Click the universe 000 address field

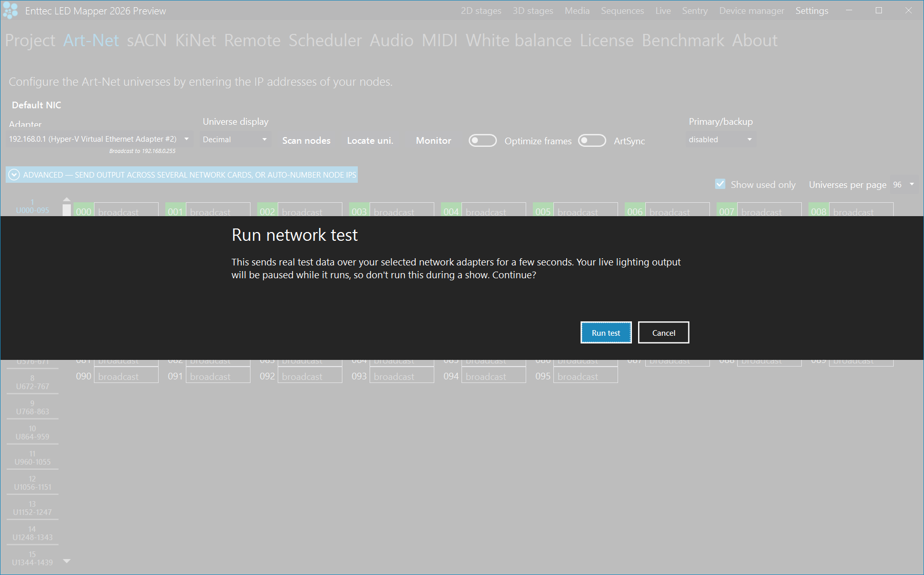[126, 210]
